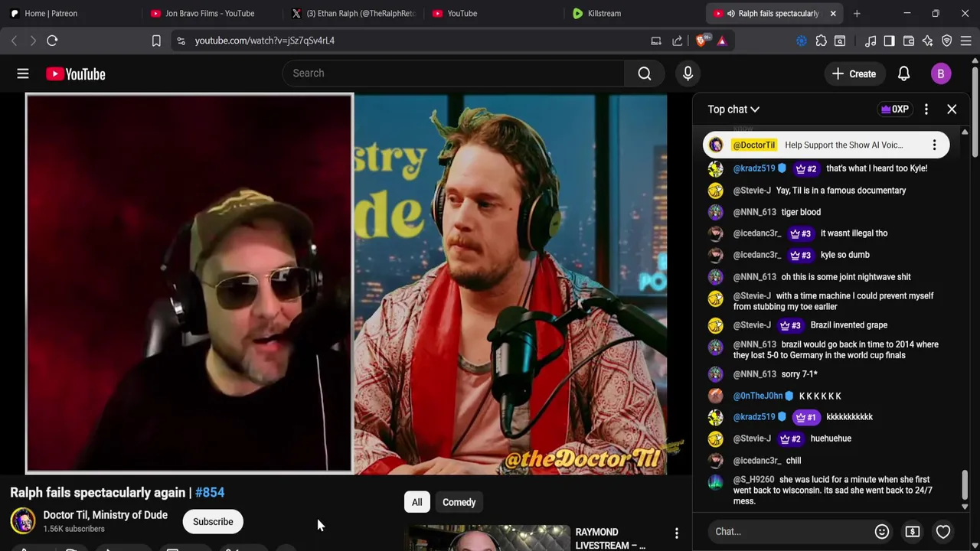Select the Comedy filter chip
This screenshot has width=980, height=551.
coord(459,502)
